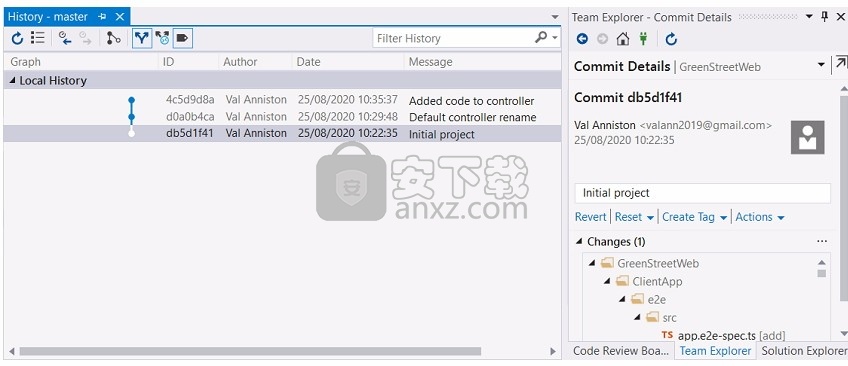Go forward in Team Explorer

click(x=602, y=38)
